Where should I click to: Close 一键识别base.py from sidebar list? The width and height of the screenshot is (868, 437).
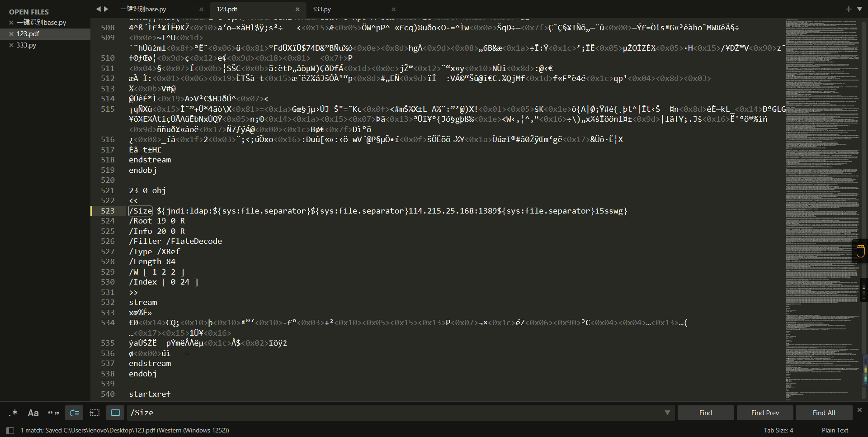pyautogui.click(x=11, y=22)
